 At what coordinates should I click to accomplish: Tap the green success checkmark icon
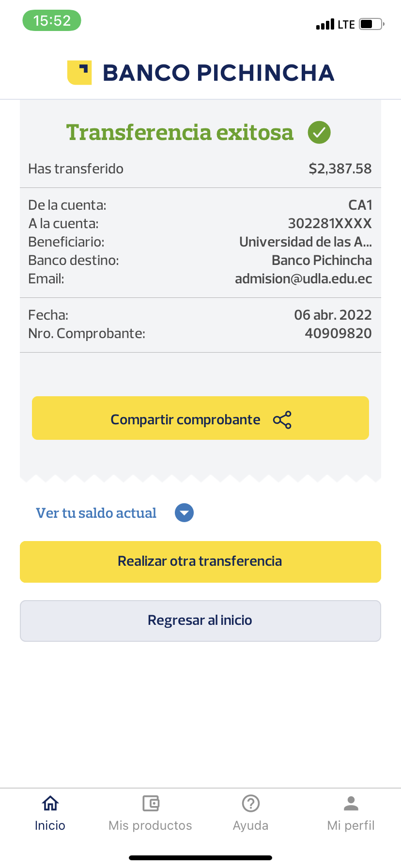click(319, 132)
